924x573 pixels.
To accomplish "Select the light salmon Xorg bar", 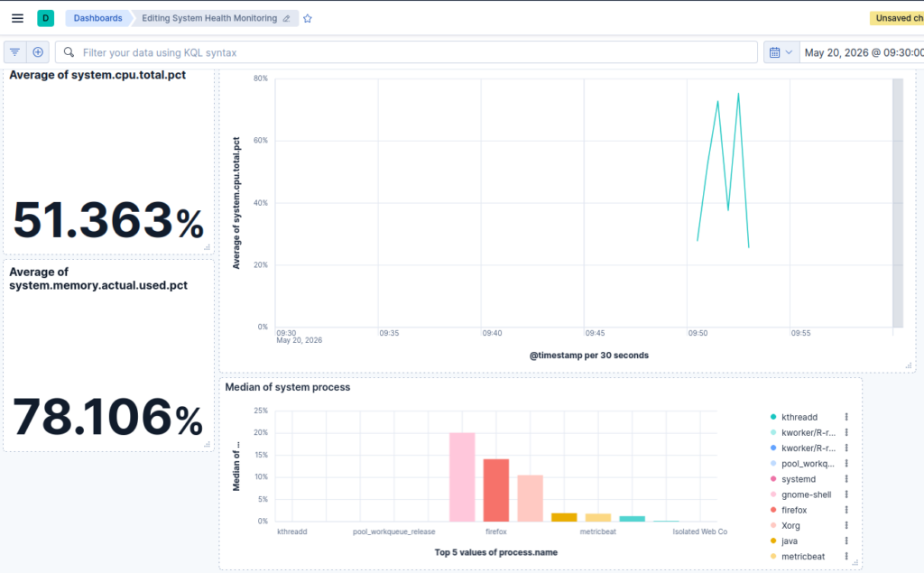I will coord(531,498).
